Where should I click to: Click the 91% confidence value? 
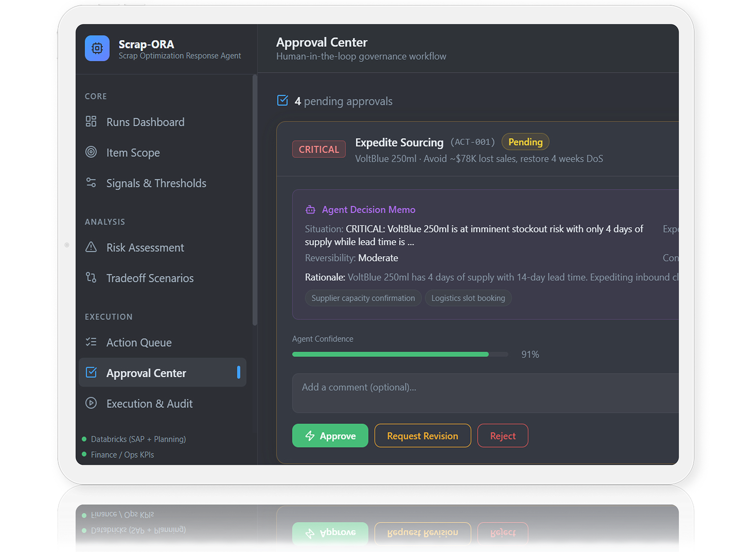(x=530, y=354)
